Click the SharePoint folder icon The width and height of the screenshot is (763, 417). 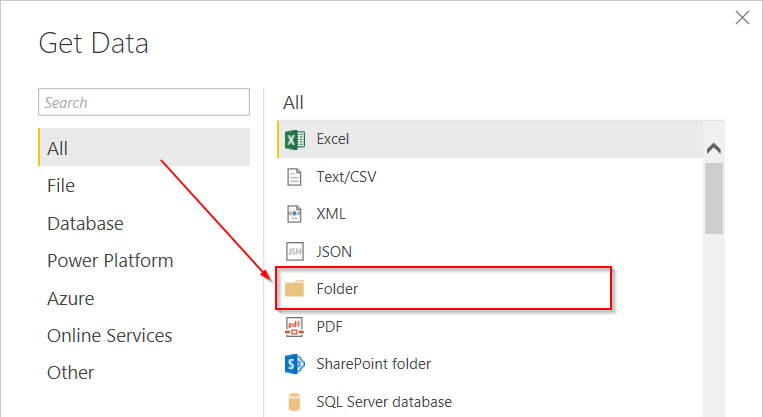coord(294,364)
